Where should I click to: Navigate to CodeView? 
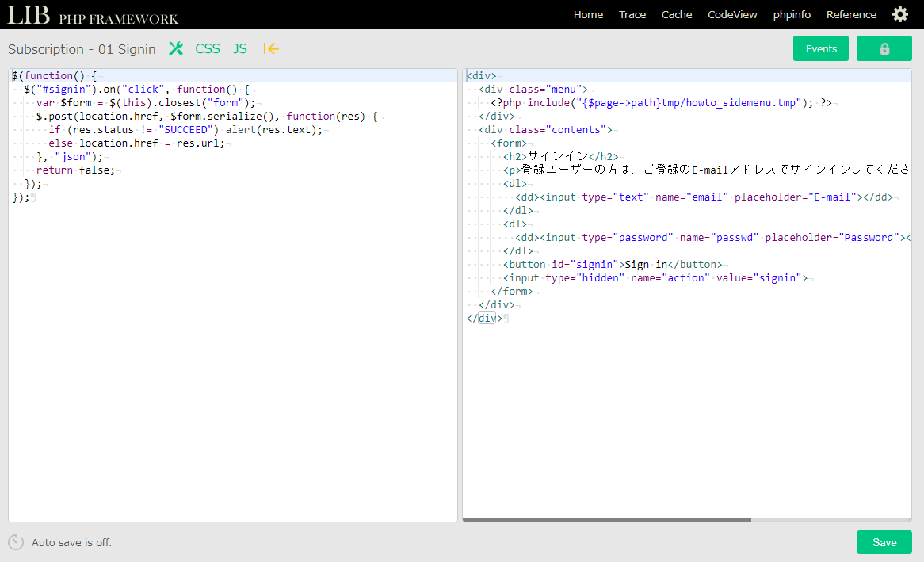tap(732, 14)
